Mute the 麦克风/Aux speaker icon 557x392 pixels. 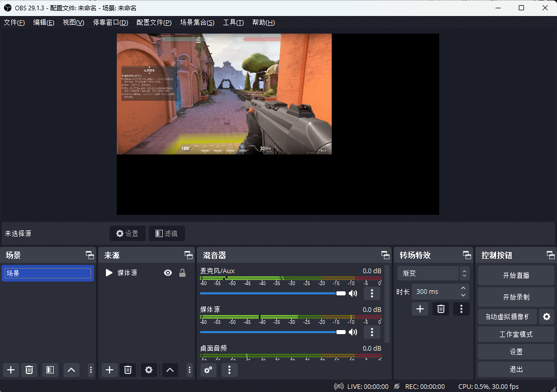point(353,293)
